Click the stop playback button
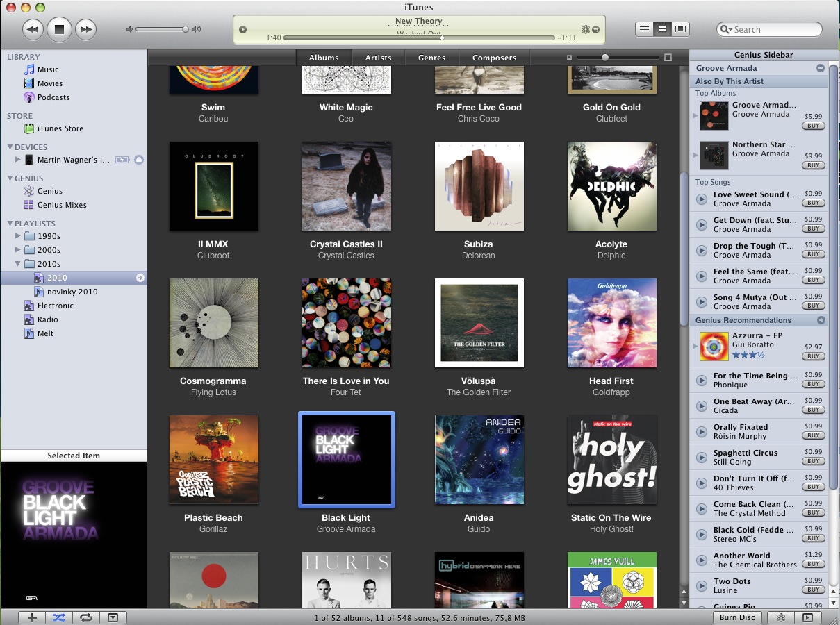Image resolution: width=840 pixels, height=625 pixels. point(59,29)
